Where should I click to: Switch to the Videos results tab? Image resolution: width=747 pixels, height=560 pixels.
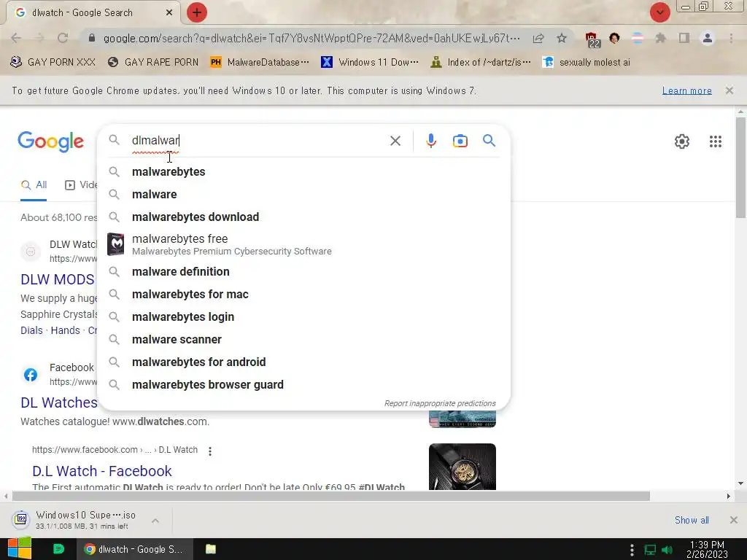81,185
